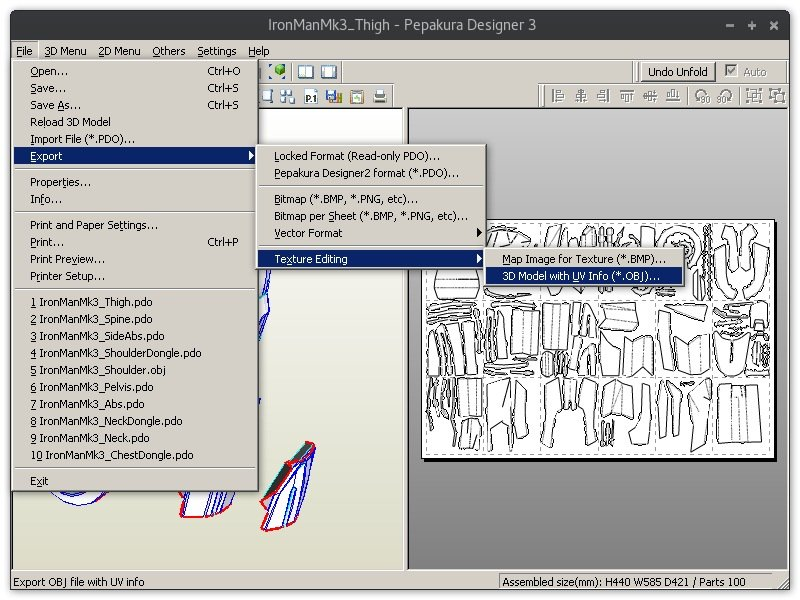The height and width of the screenshot is (600, 800).
Task: Open Properties... from the File menu
Action: tap(135, 182)
